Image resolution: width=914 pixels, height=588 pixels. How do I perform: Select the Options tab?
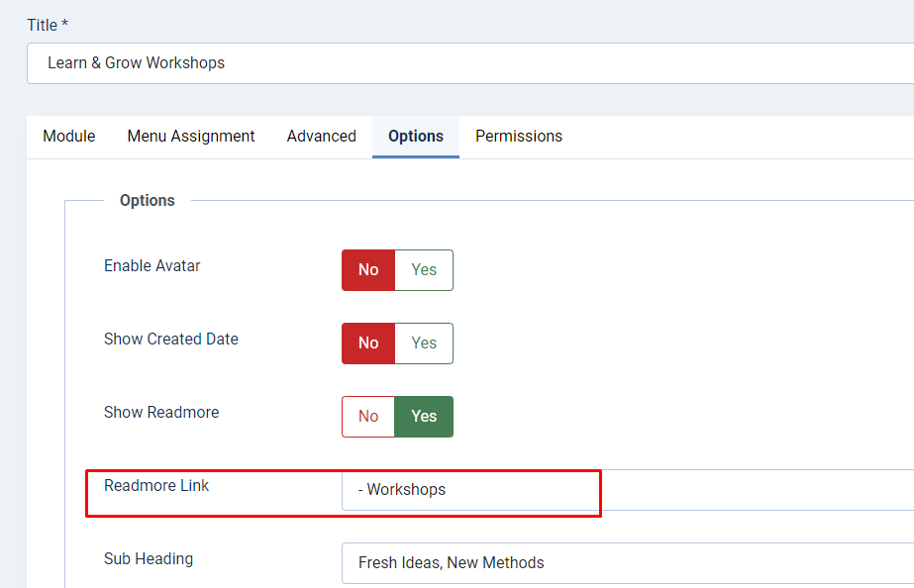[x=416, y=137]
